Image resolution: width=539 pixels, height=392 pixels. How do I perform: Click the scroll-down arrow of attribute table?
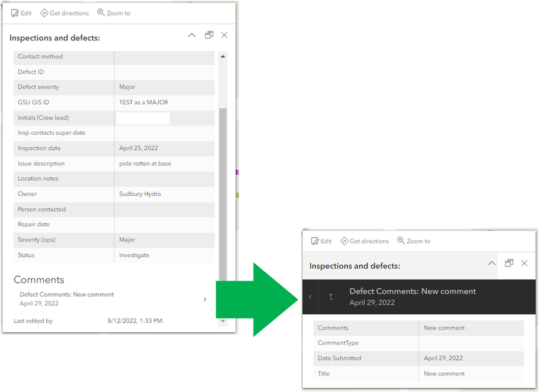pyautogui.click(x=223, y=321)
